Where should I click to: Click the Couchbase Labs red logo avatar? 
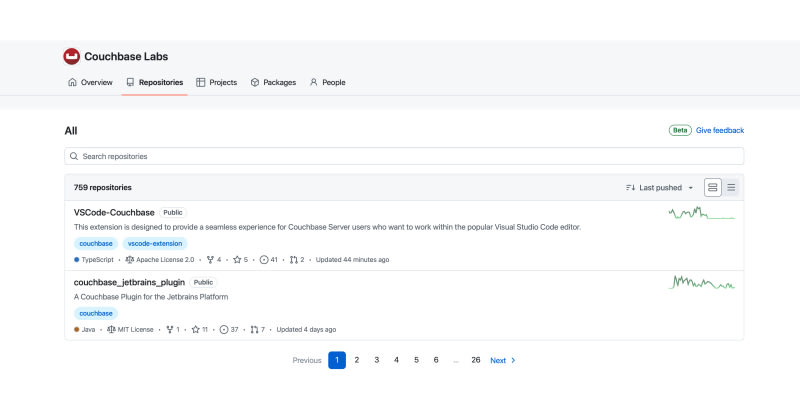pos(71,57)
